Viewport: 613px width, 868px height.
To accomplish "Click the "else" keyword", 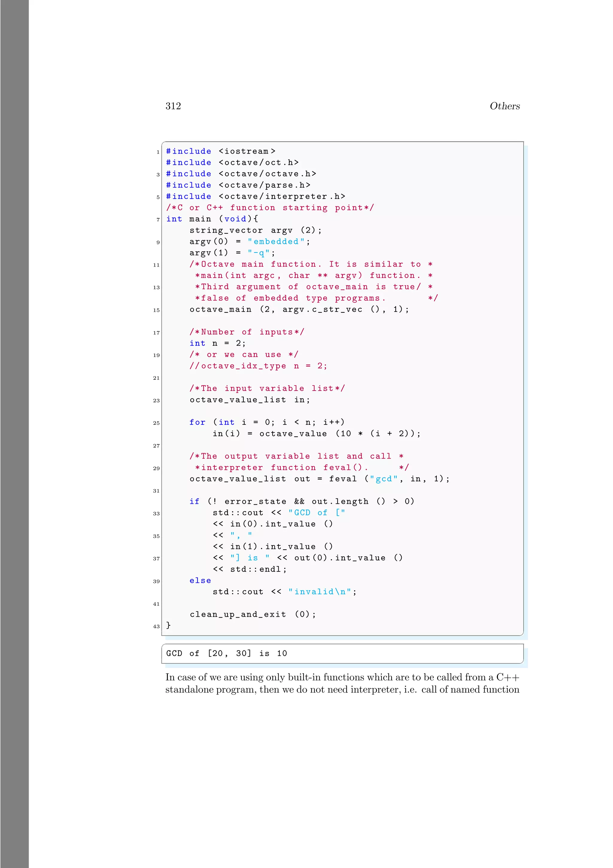I will pos(200,580).
